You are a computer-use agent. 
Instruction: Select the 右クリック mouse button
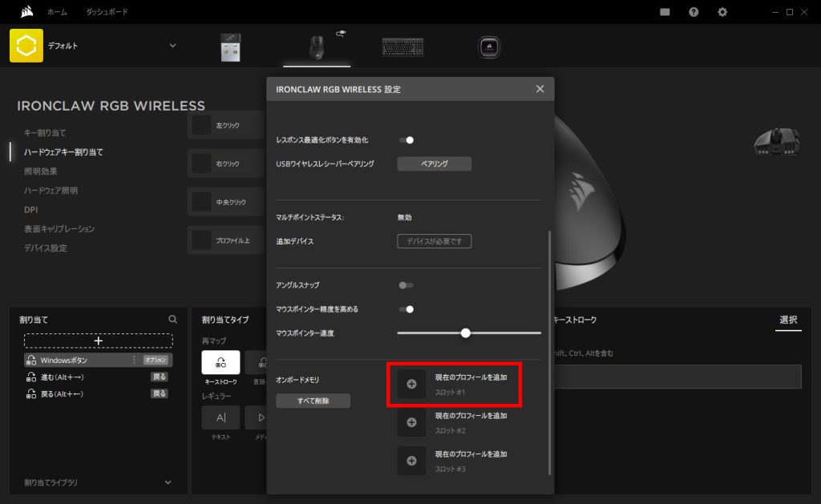coord(226,163)
